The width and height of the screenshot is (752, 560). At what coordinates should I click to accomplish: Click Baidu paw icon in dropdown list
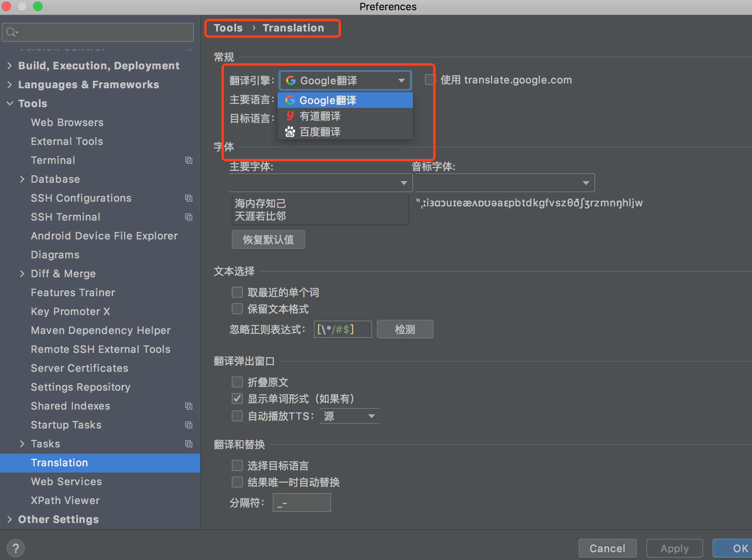[290, 132]
